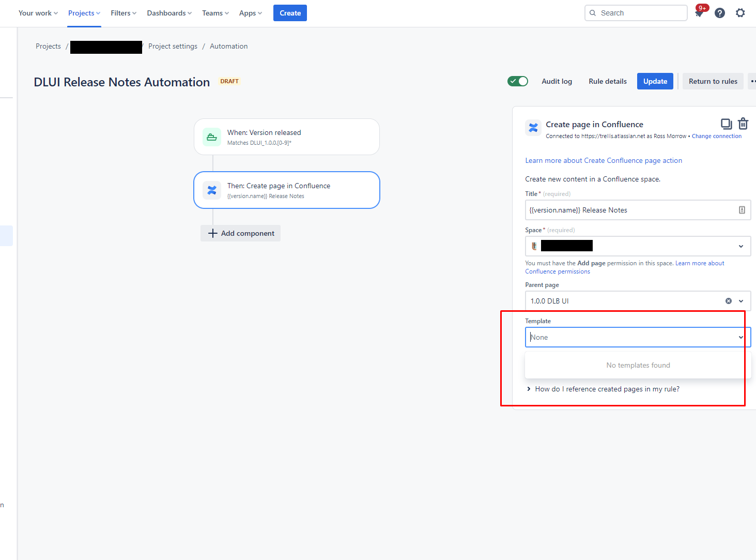Open help using the question mark icon

(x=720, y=13)
